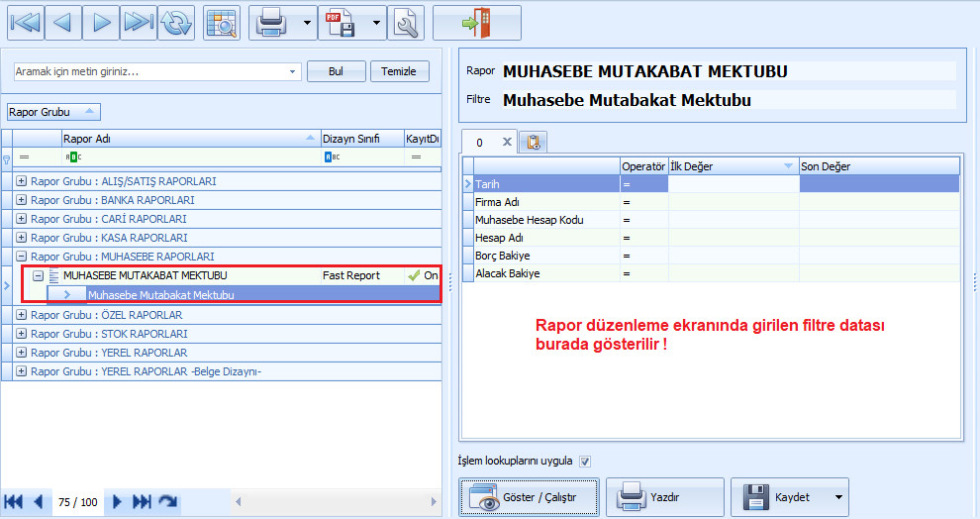Open the report design settings icon
The image size is (980, 519).
point(406,23)
